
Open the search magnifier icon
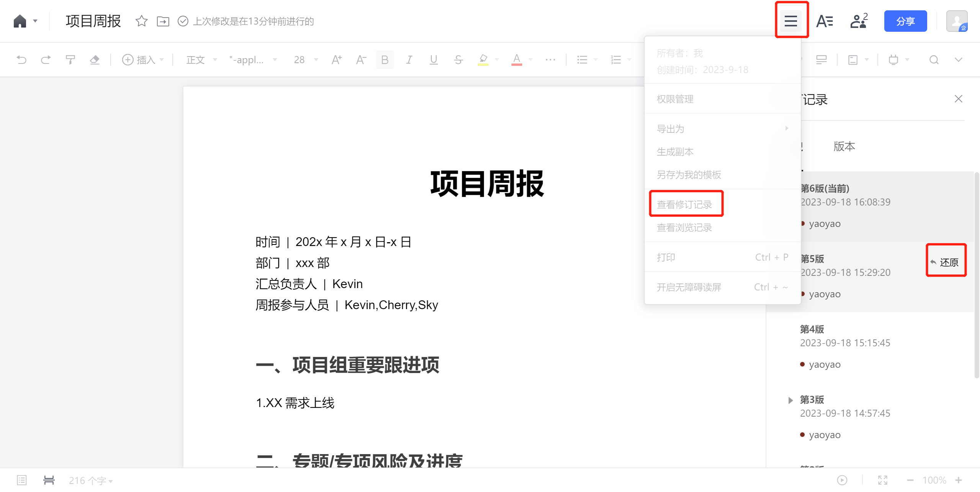934,60
